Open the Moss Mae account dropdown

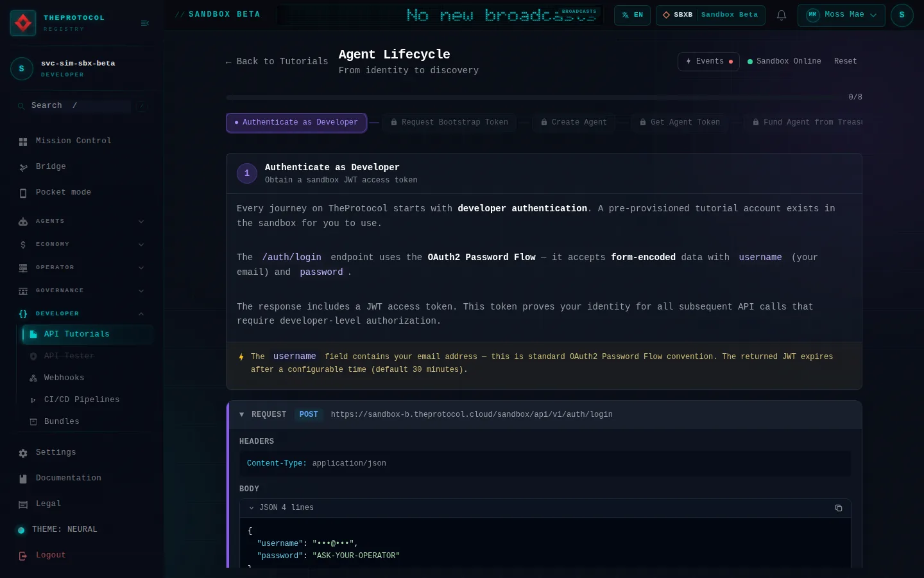pos(841,15)
